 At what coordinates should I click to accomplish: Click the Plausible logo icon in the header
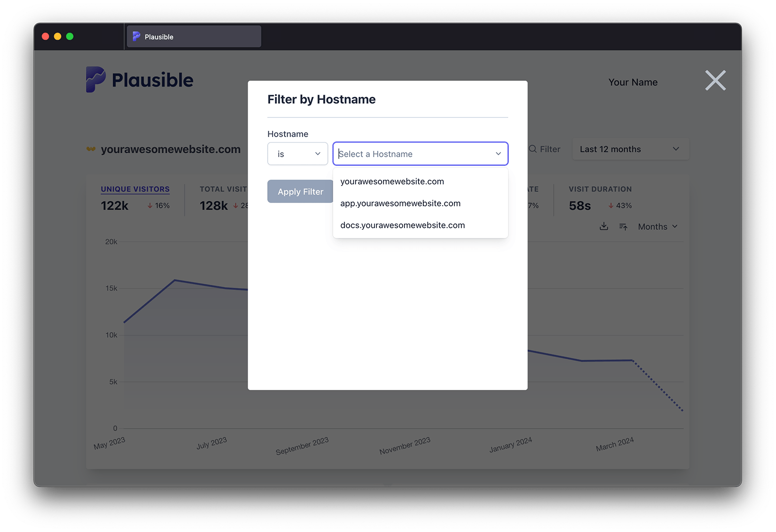tap(96, 80)
